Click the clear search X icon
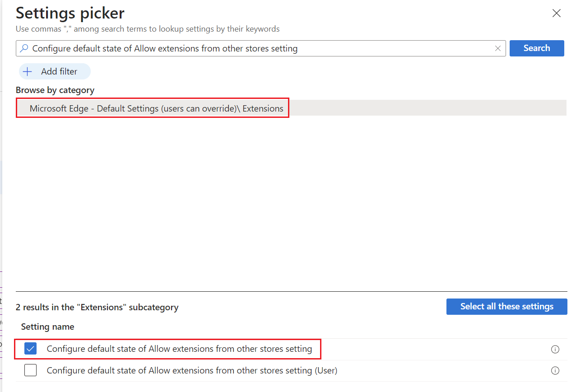Image resolution: width=576 pixels, height=392 pixels. [498, 48]
